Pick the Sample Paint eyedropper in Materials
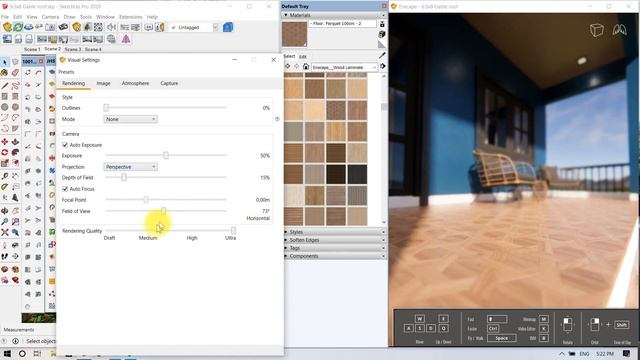Screen dimensions: 640x360 (382, 55)
